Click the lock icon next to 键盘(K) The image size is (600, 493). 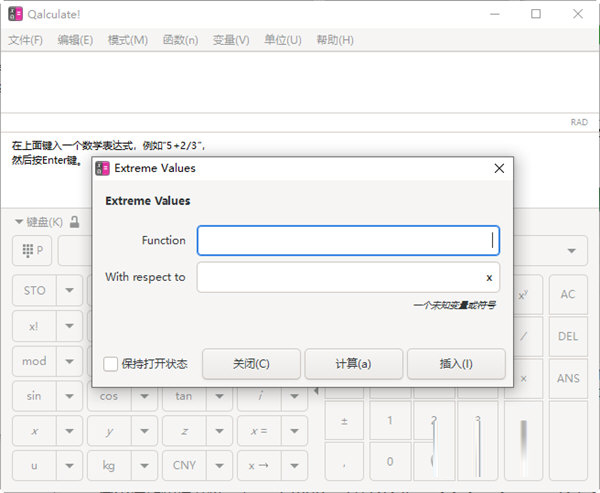(x=74, y=222)
